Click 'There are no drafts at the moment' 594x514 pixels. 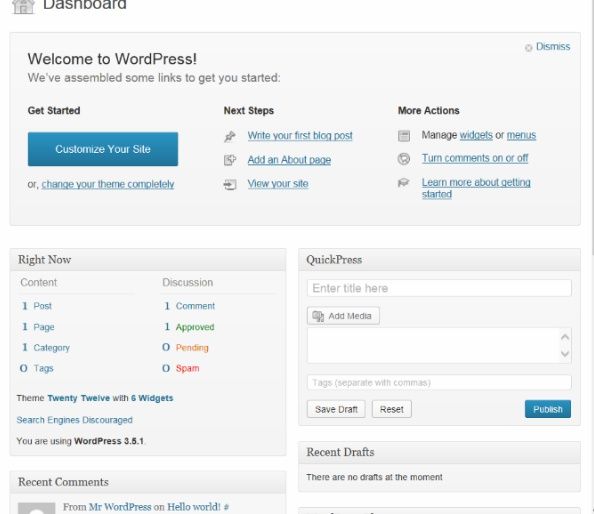[374, 477]
